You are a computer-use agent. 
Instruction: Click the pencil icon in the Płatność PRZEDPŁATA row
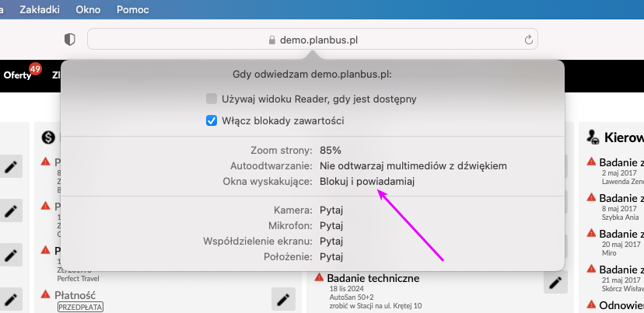tap(284, 299)
